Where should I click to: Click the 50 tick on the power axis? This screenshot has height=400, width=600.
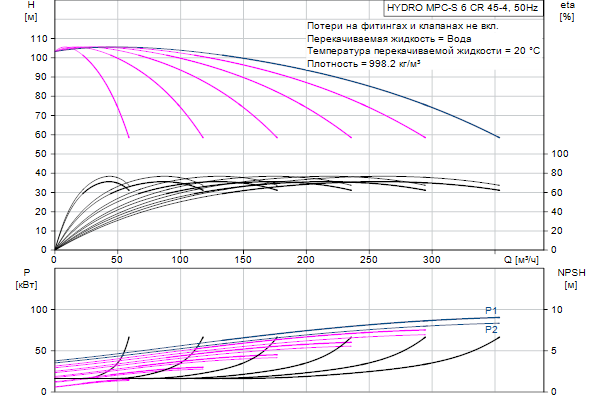(x=41, y=351)
